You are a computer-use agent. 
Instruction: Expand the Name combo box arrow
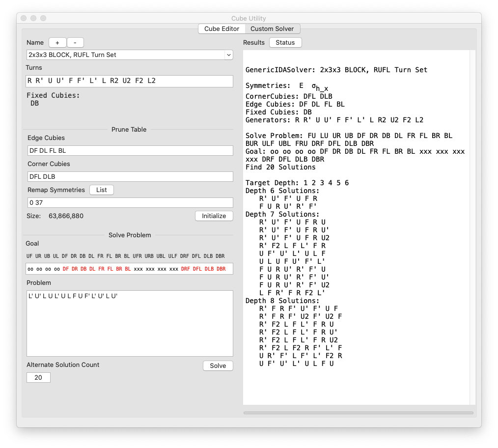[228, 55]
